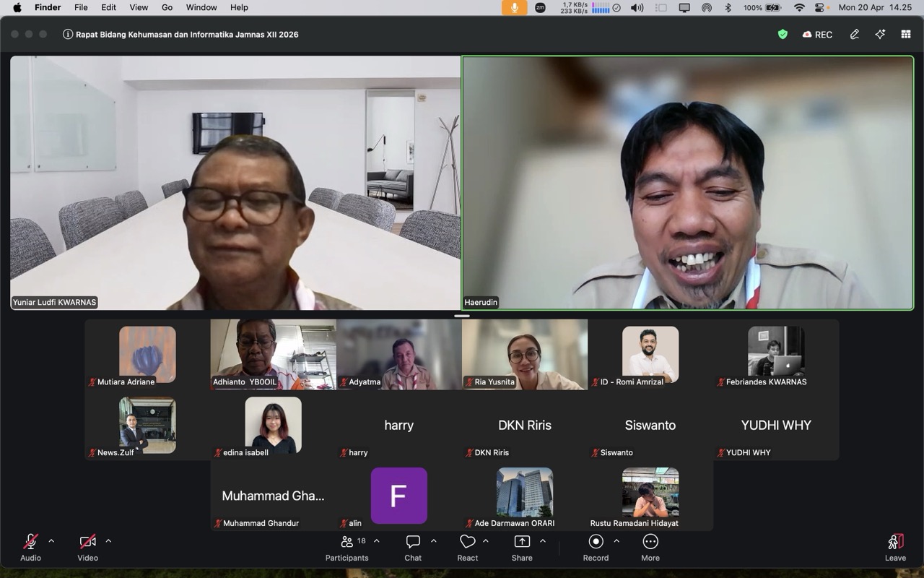Screen dimensions: 924x578
Task: Expand the audio settings arrow
Action: (x=51, y=540)
